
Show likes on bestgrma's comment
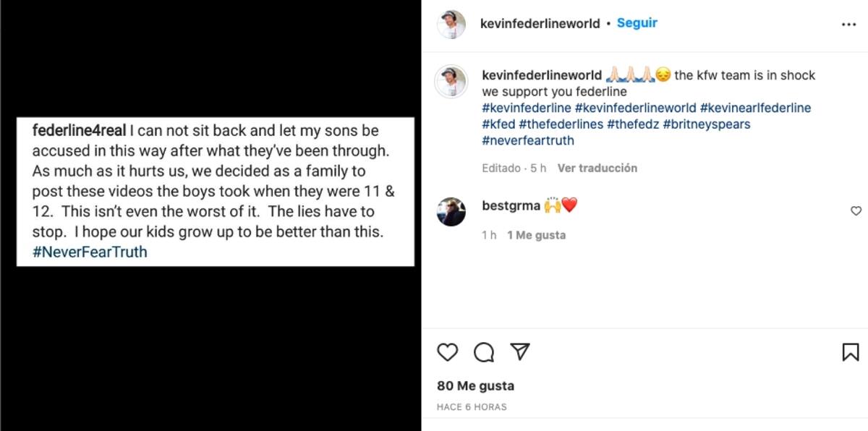coord(536,235)
